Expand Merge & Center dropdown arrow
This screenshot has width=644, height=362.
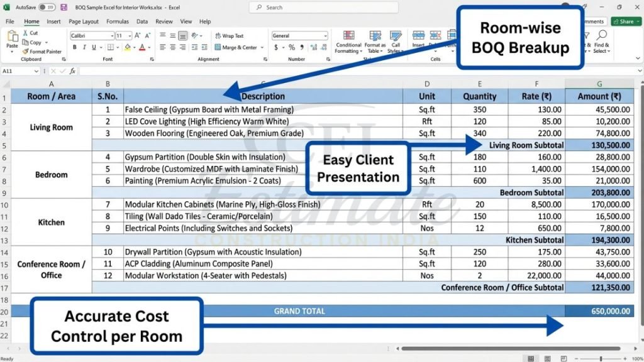pyautogui.click(x=262, y=48)
